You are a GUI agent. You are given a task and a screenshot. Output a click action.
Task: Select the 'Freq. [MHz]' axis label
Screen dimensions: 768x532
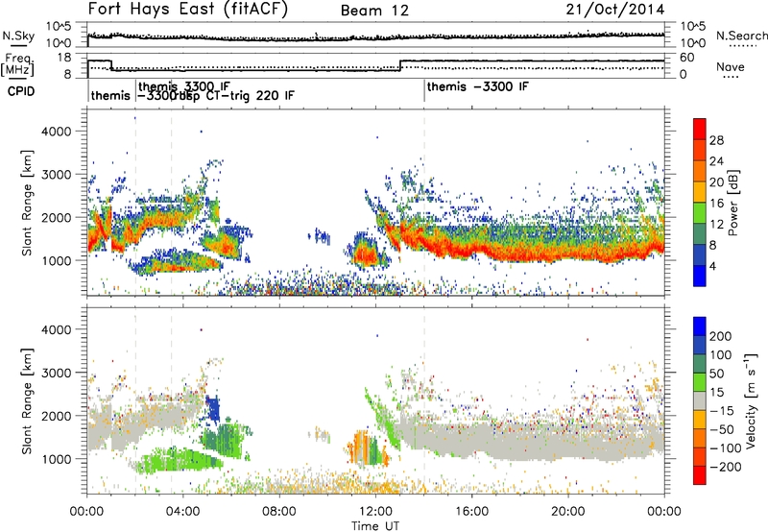point(17,64)
